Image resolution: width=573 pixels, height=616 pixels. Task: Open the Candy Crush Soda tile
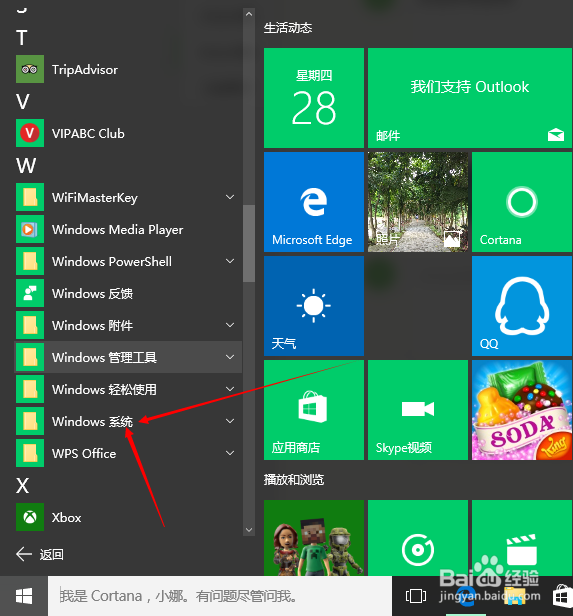[x=522, y=410]
